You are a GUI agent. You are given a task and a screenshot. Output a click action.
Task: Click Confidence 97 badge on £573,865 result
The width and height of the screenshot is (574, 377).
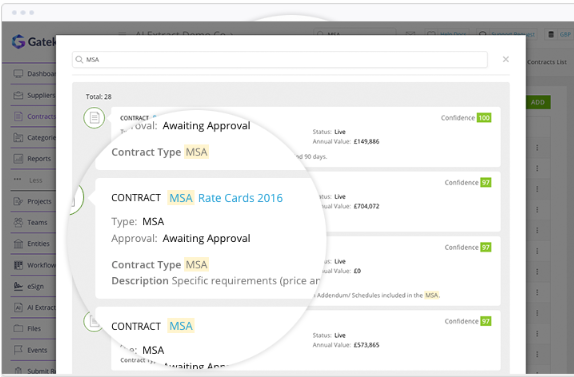click(485, 321)
